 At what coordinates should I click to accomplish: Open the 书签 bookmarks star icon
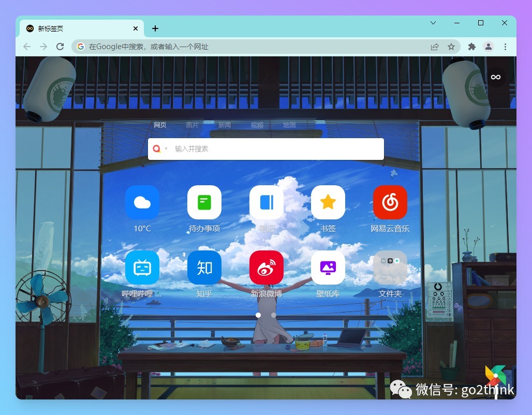(328, 202)
